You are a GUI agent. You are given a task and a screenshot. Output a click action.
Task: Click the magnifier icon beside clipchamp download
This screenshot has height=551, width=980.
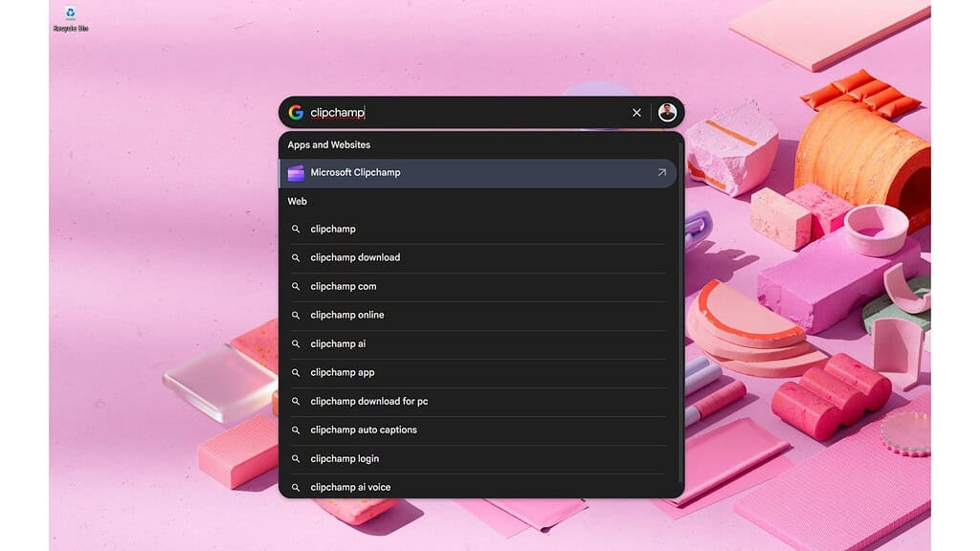296,257
